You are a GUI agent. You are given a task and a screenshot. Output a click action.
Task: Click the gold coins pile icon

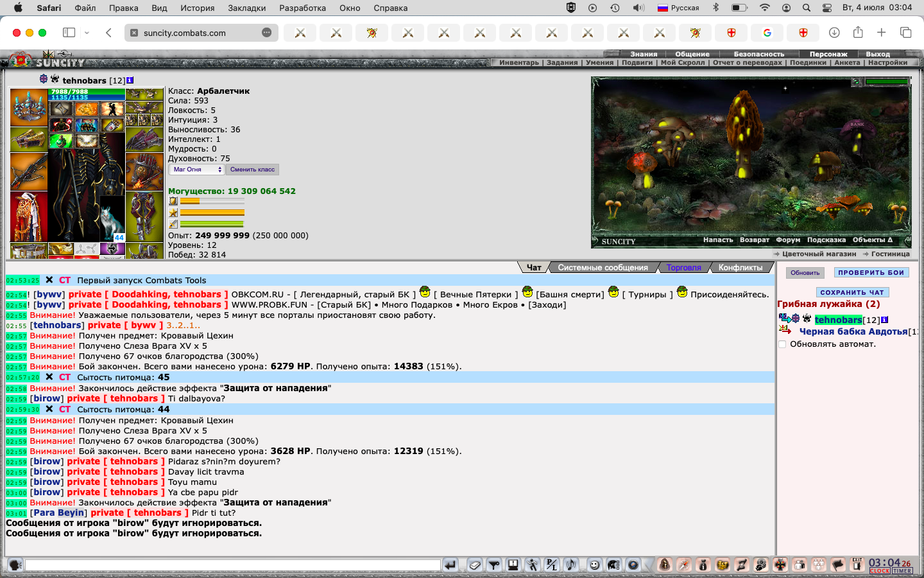723,565
